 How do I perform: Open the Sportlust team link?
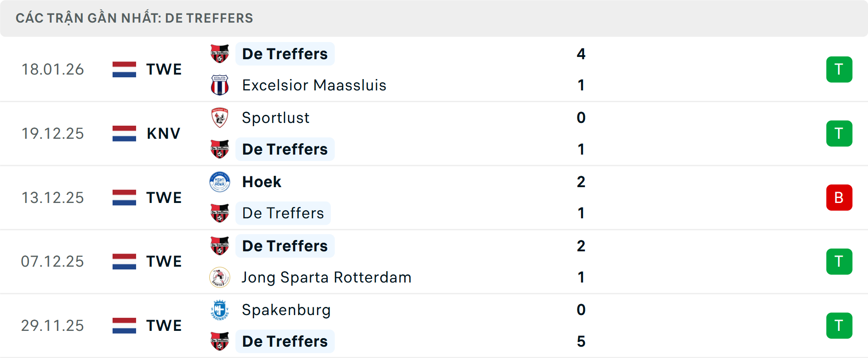pyautogui.click(x=276, y=118)
